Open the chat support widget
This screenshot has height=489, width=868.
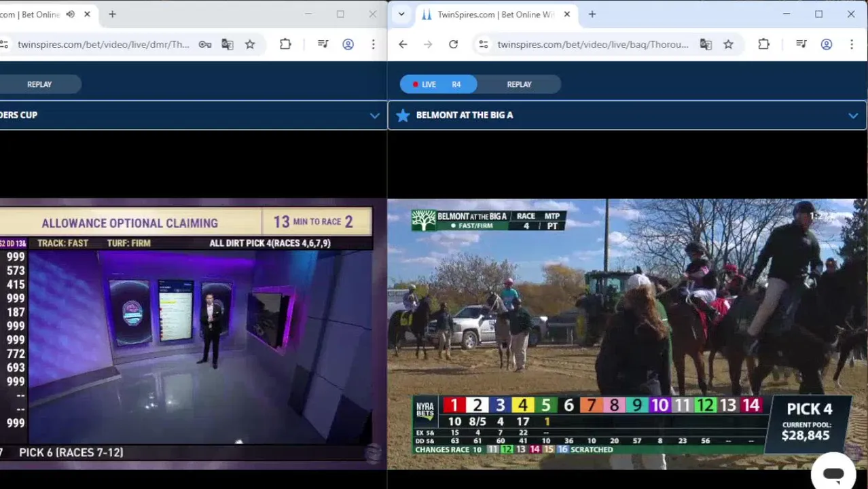point(833,473)
